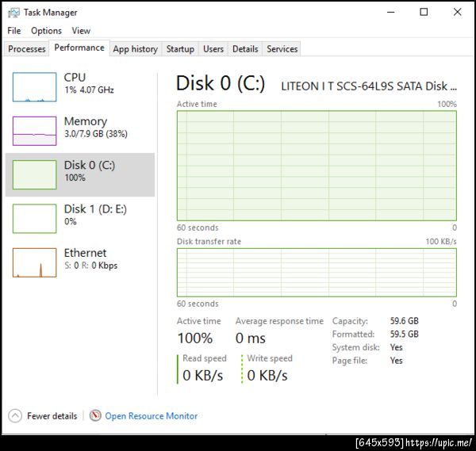The image size is (476, 451).
Task: Select the Disk 1 (D: E:) mini graph
Action: [34, 219]
